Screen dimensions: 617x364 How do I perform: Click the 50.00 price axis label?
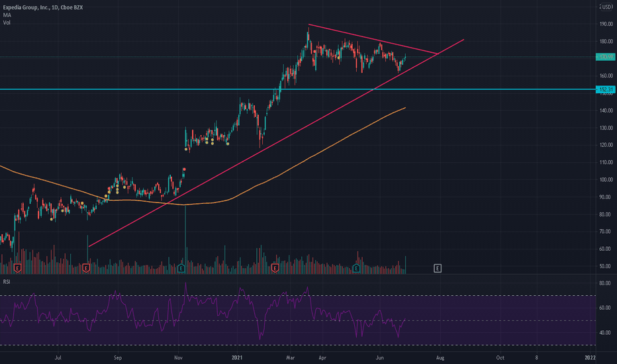[x=606, y=266]
